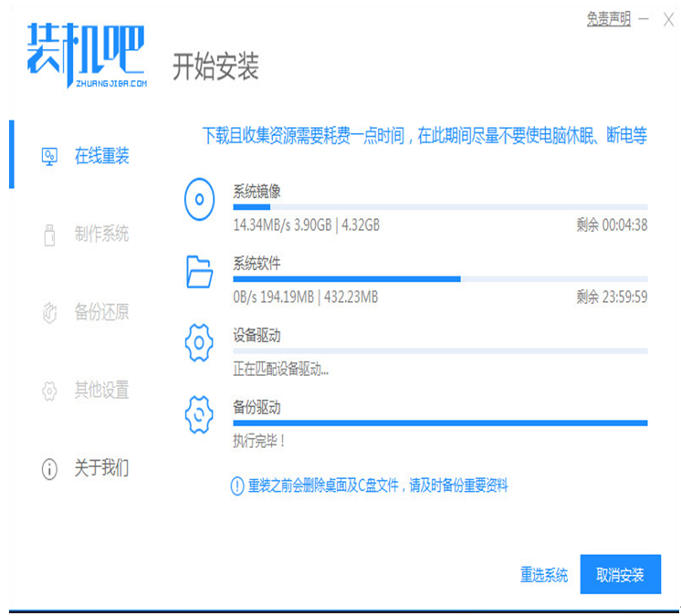
Task: Switch to the 制作系统 sidebar tab
Action: [101, 234]
